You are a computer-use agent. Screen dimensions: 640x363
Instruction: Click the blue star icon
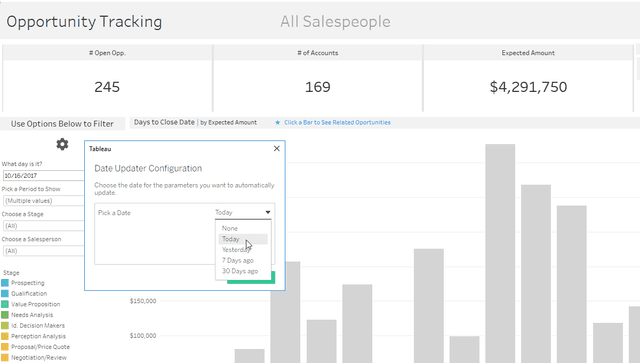(x=278, y=122)
